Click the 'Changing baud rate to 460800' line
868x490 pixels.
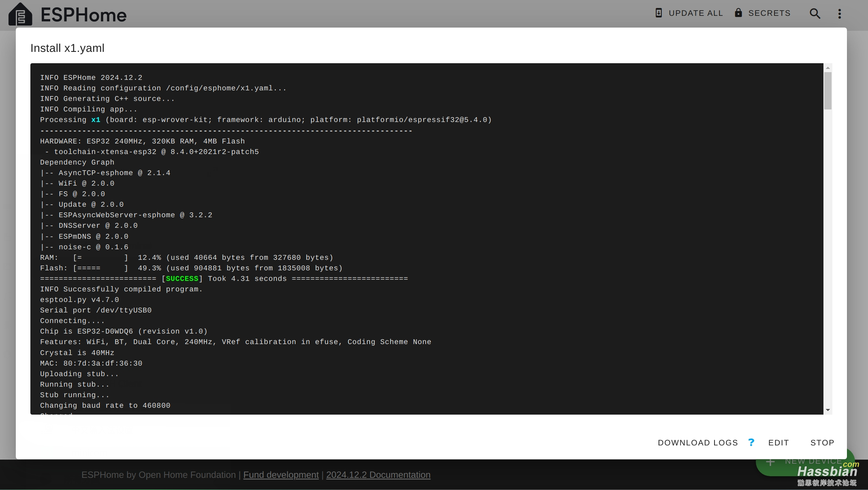105,405
